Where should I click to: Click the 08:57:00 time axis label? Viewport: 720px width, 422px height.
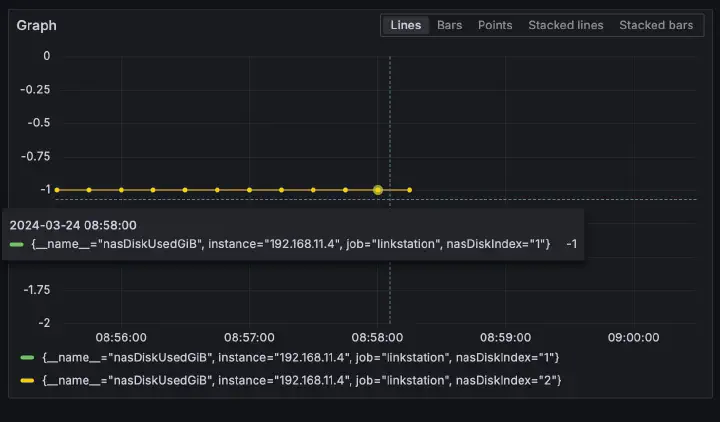[x=249, y=338]
